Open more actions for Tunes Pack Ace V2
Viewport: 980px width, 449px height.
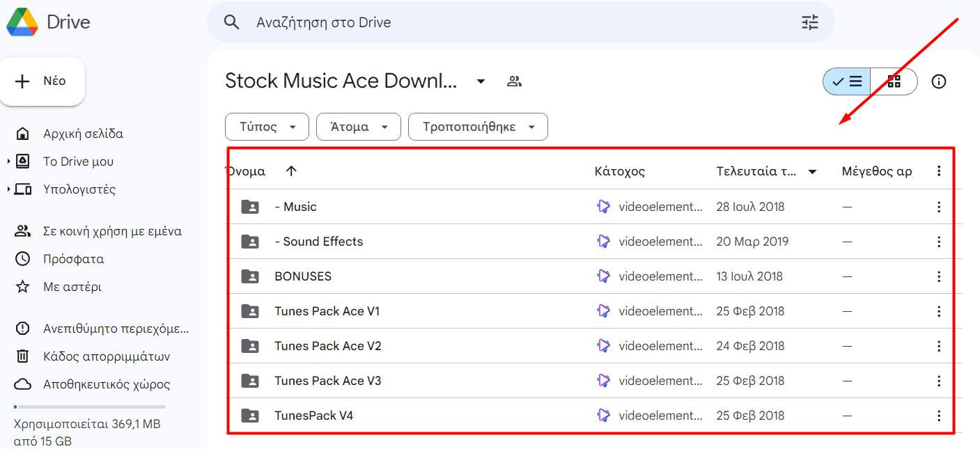click(939, 346)
